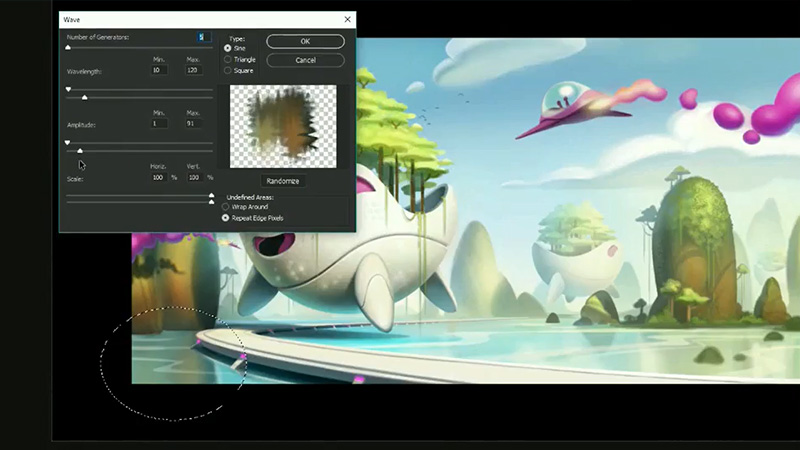The image size is (800, 450).
Task: Click the Number of Generators slider handle
Action: coord(68,47)
